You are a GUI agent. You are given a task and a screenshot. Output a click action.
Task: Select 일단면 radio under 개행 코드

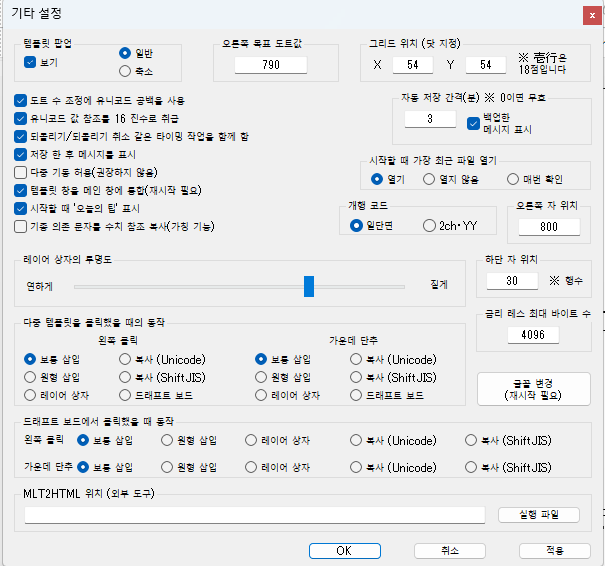[356, 226]
